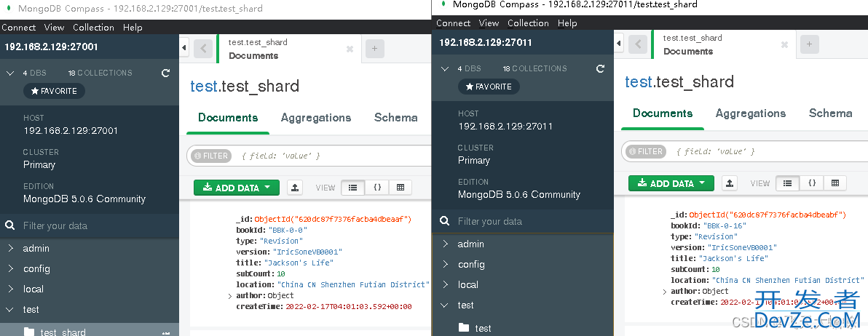Select test_shard collection in left sidebar
This screenshot has width=868, height=336.
click(90, 330)
